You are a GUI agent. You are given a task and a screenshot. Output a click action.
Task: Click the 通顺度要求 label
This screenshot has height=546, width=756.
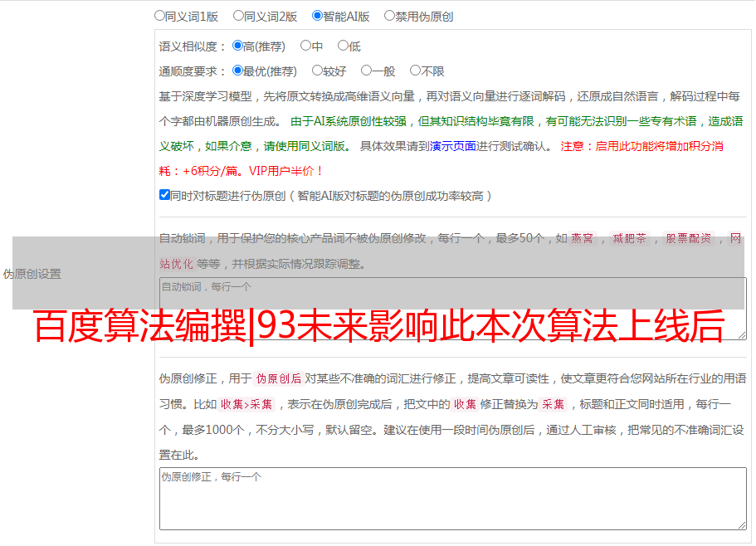coord(193,72)
